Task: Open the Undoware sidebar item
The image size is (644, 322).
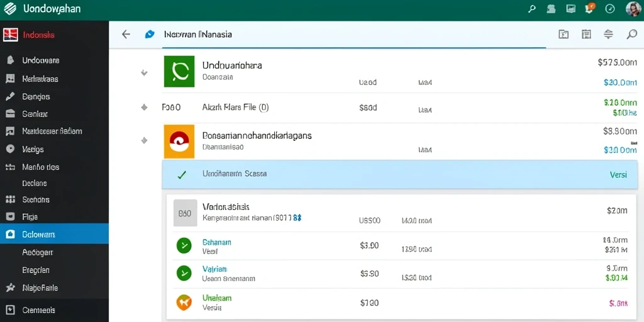Action: tap(41, 60)
